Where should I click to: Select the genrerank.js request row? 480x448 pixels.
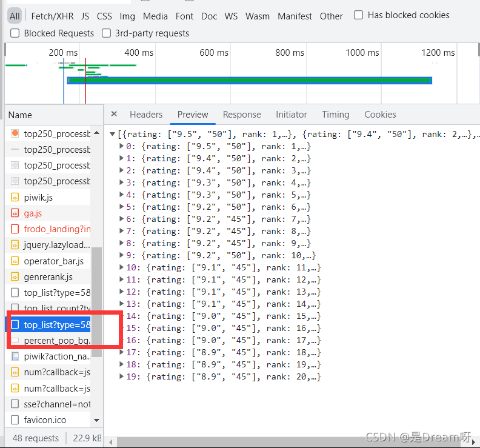tap(48, 277)
